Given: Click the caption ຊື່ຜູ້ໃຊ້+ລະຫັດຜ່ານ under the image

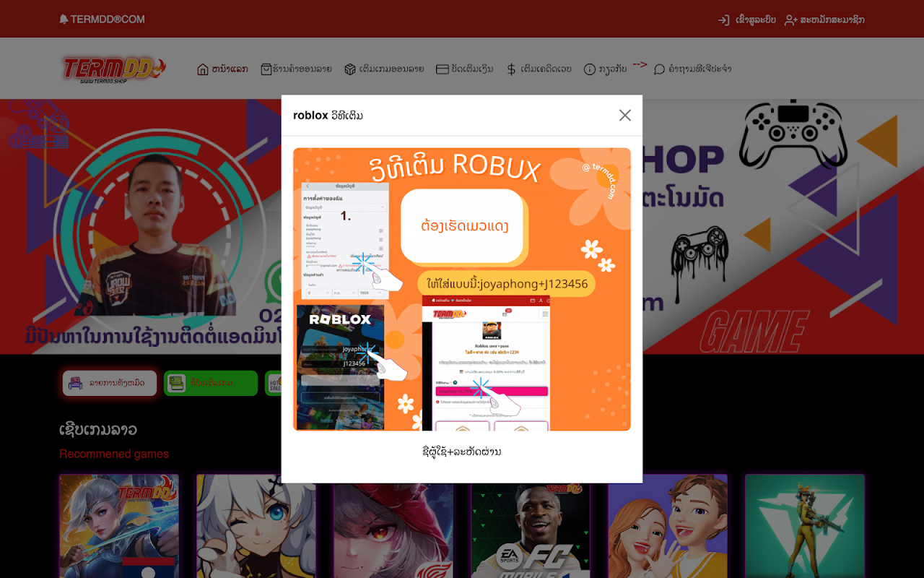Looking at the screenshot, I should tap(462, 452).
